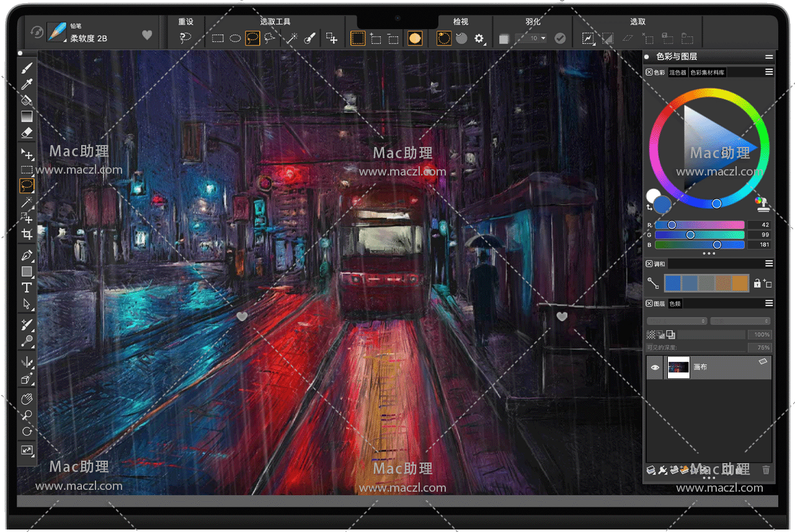Select the Brush tool in the toolbox
The width and height of the screenshot is (795, 532).
pos(27,68)
